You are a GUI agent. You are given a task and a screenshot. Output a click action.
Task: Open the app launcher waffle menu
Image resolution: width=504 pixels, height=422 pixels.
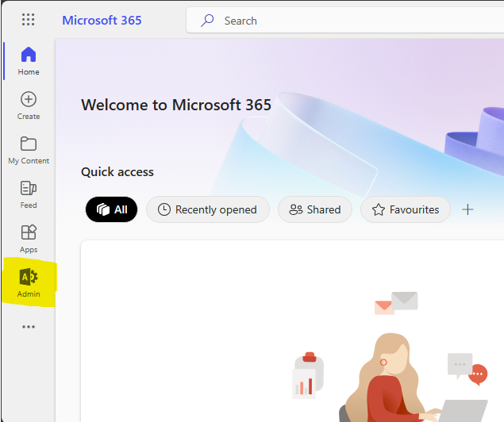(x=29, y=20)
